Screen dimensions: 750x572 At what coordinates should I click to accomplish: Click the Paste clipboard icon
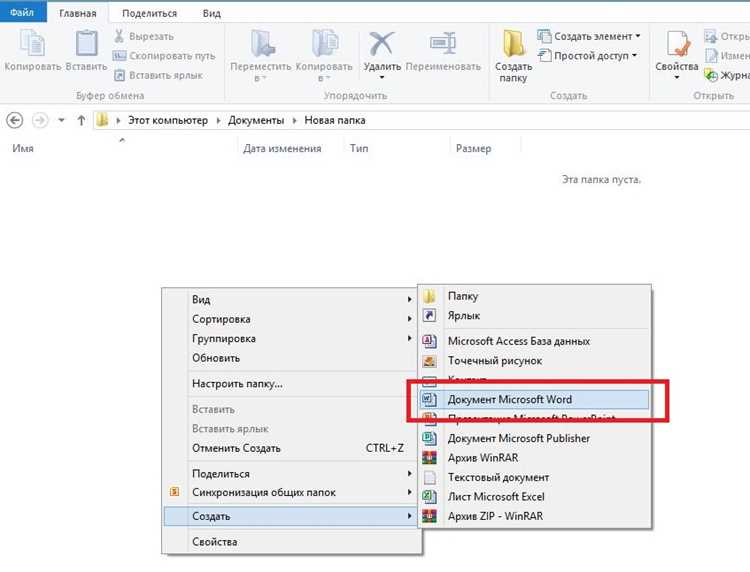point(87,43)
